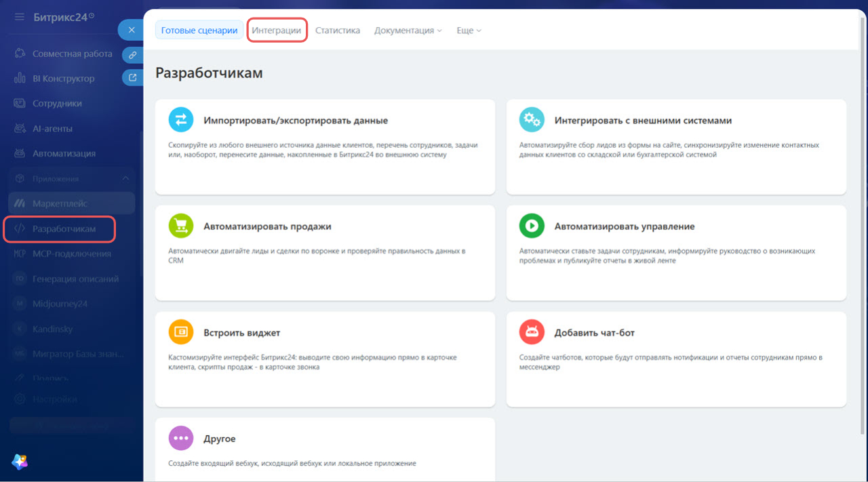The width and height of the screenshot is (868, 482).
Task: Click description starting Кастомизируйте интерфейс Битрикс24
Action: 313,362
